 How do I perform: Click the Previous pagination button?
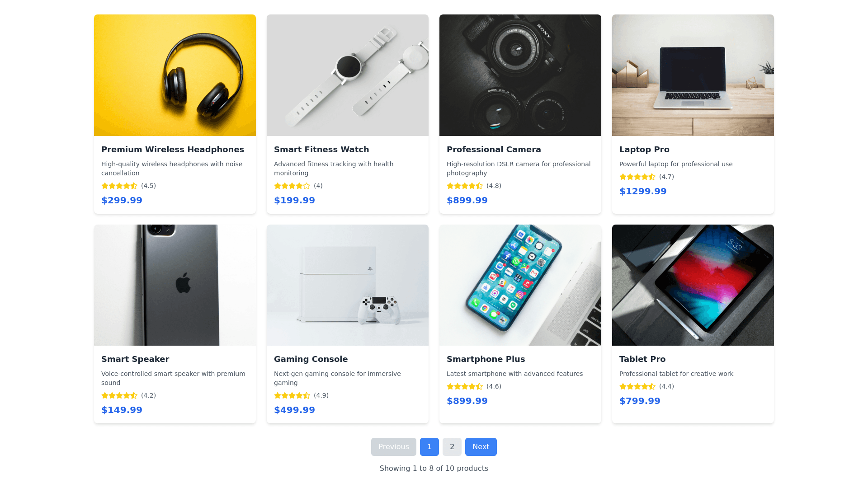[393, 446]
